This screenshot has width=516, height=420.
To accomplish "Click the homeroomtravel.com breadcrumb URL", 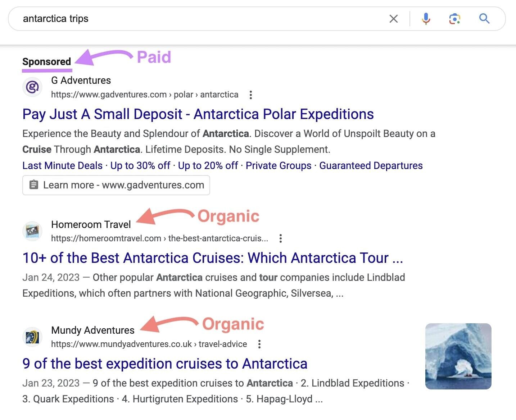I will coord(159,238).
